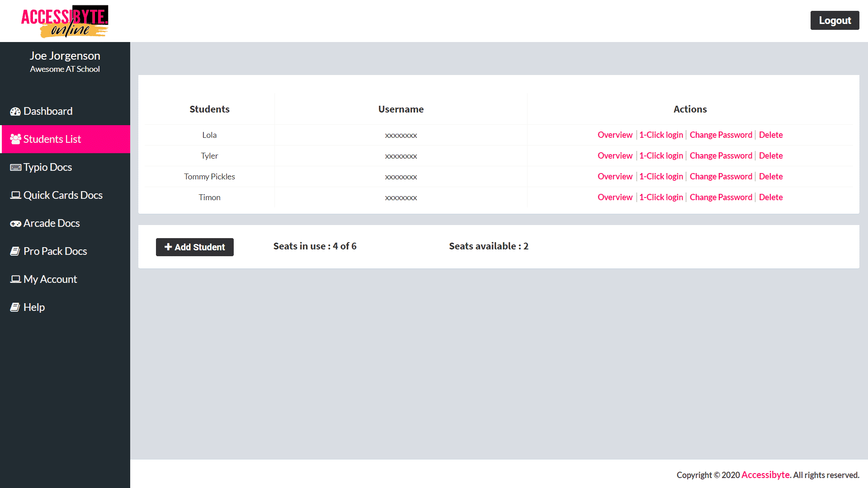Click Tommy Pickles' username field
Viewport: 868px width, 488px height.
pos(401,177)
